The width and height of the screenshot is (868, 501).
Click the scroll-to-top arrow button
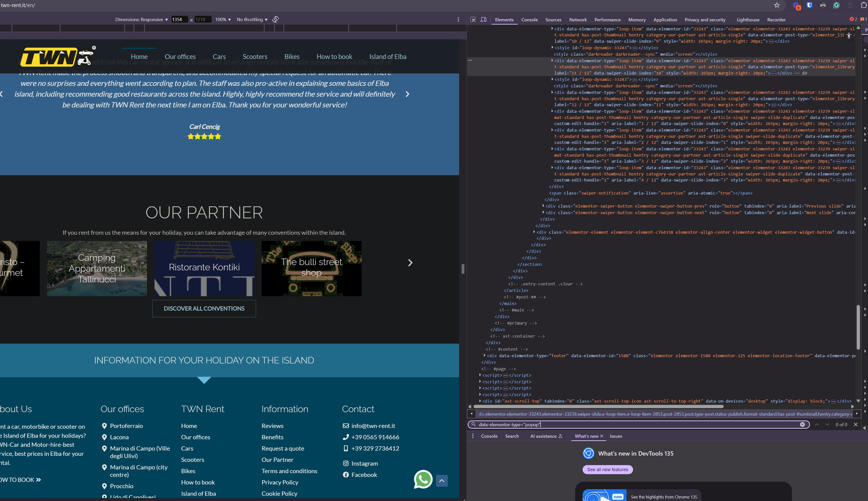(x=442, y=480)
